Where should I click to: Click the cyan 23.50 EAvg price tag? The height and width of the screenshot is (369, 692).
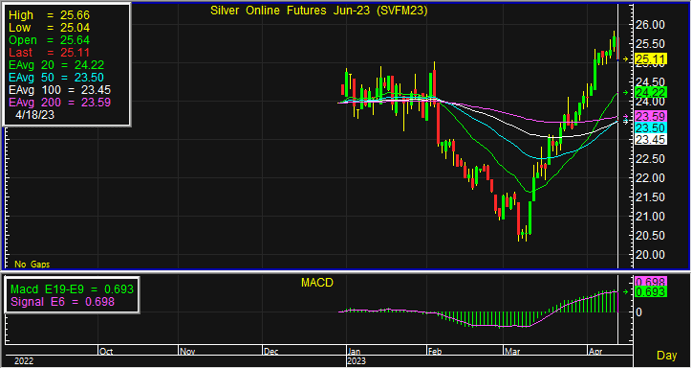(x=651, y=128)
